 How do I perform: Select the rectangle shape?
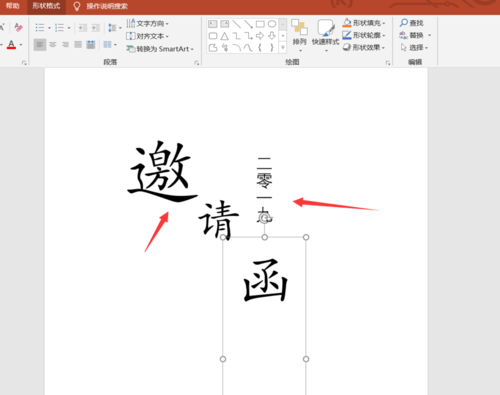260,24
